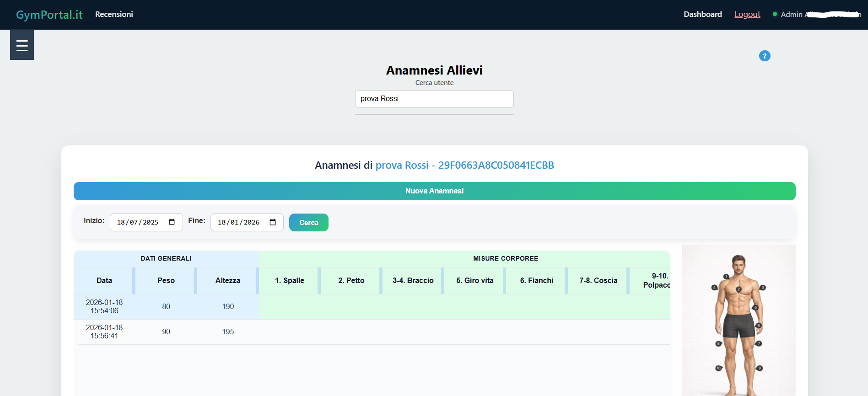
Task: Click the Altezza column header
Action: [227, 280]
